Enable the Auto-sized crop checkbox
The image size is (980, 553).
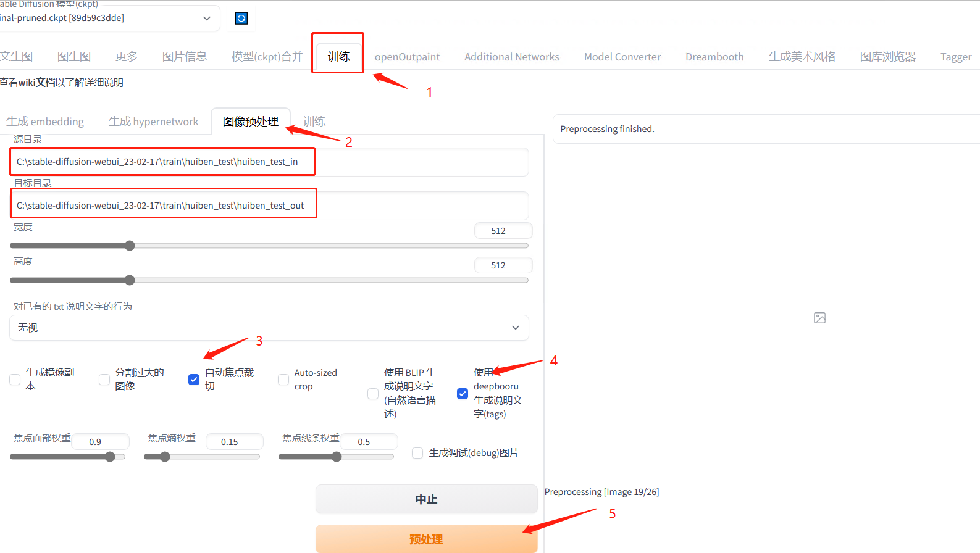[x=283, y=380]
